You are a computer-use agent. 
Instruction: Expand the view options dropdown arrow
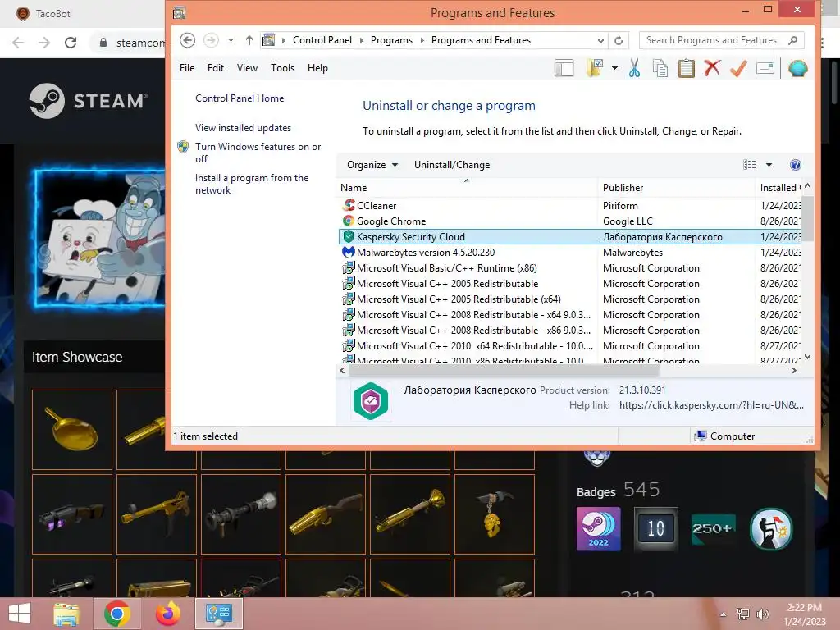click(x=769, y=164)
